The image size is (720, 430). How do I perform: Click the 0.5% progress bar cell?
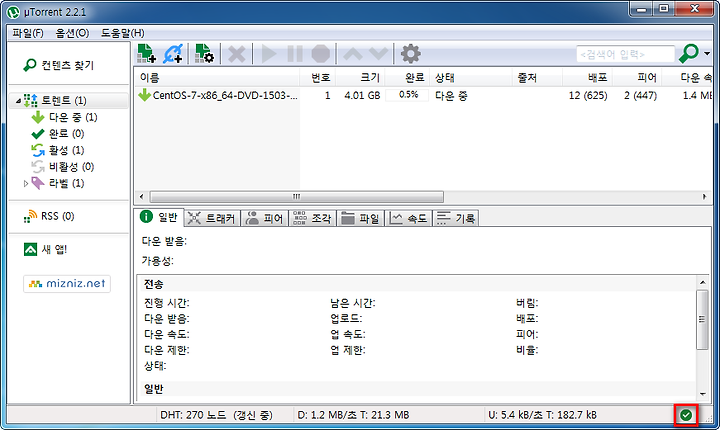[407, 95]
